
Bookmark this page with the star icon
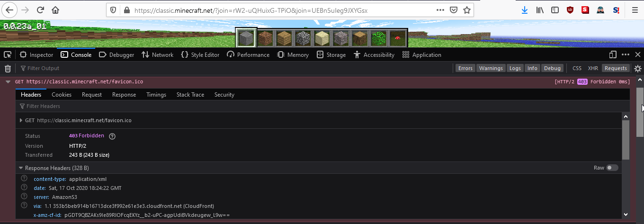[467, 10]
